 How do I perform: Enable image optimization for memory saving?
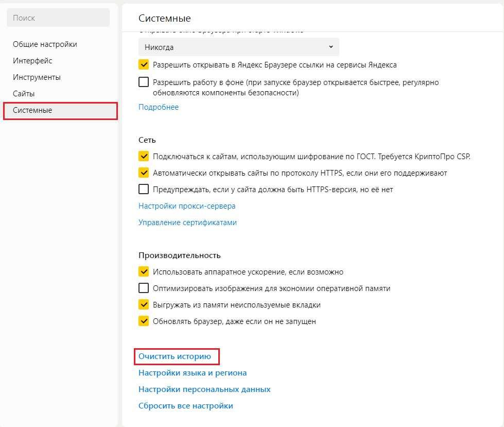pyautogui.click(x=144, y=288)
